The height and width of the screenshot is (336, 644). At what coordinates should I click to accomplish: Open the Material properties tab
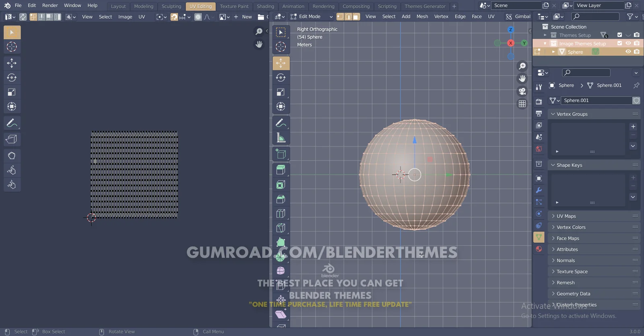539,249
